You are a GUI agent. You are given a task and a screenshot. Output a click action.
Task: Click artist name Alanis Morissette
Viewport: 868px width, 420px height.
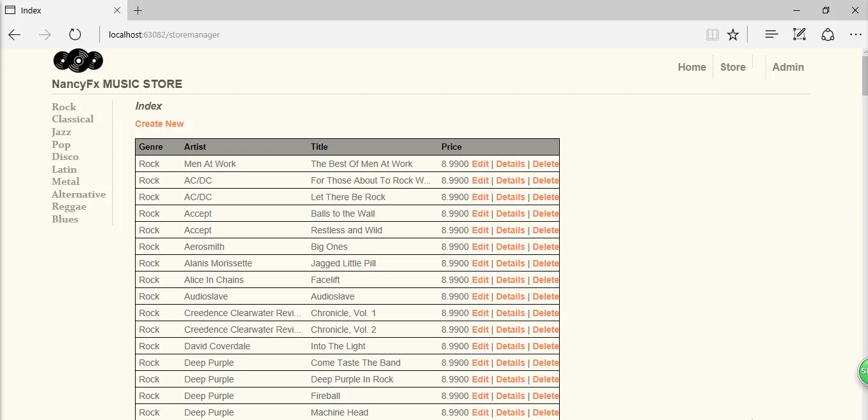coord(218,263)
